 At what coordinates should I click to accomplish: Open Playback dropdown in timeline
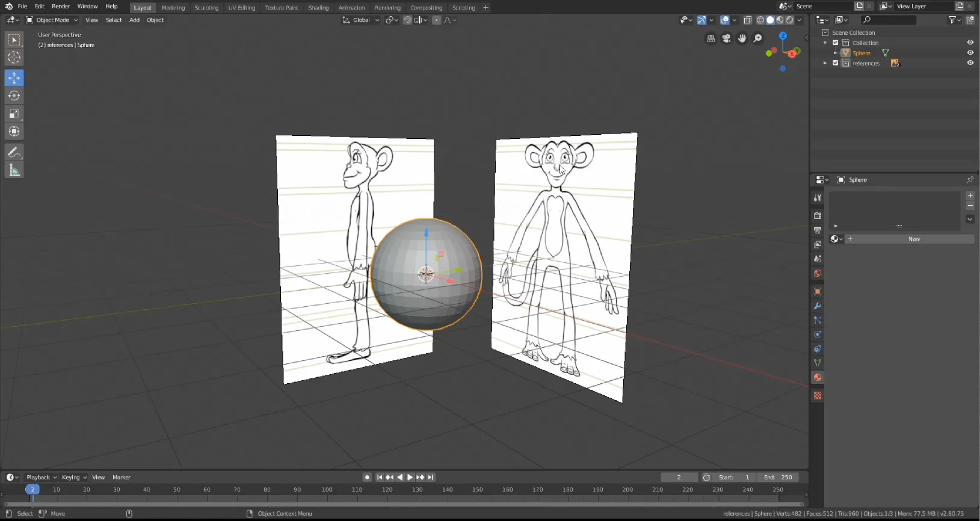tap(42, 477)
